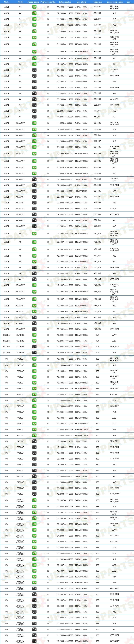Screen dimensions: 134x644
Task: Click diesel ON icon in A6 4B2 AFN, AVG row
Action: click(34, 268)
